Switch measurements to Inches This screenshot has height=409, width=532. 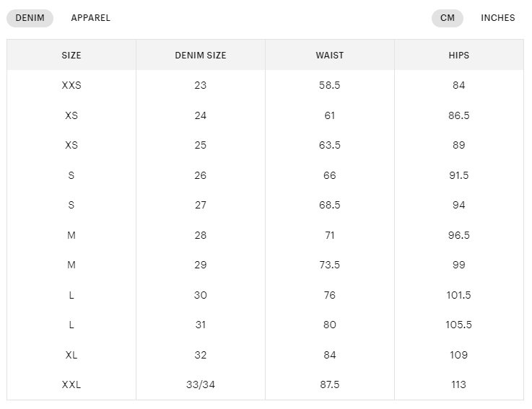[497, 18]
